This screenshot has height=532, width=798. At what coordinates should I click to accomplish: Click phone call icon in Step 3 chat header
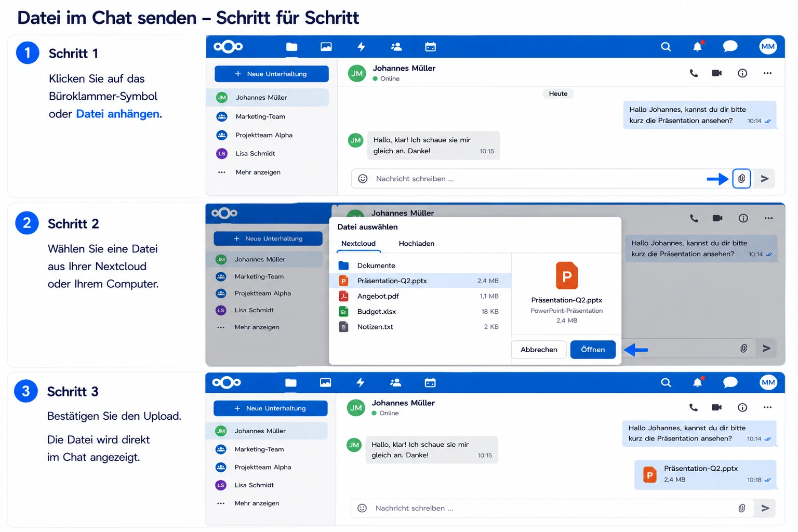tap(693, 407)
